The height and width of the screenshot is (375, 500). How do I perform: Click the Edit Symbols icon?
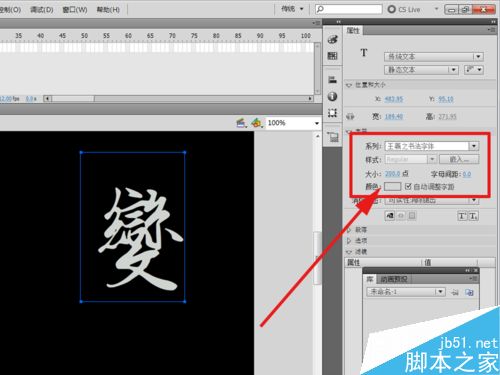256,123
